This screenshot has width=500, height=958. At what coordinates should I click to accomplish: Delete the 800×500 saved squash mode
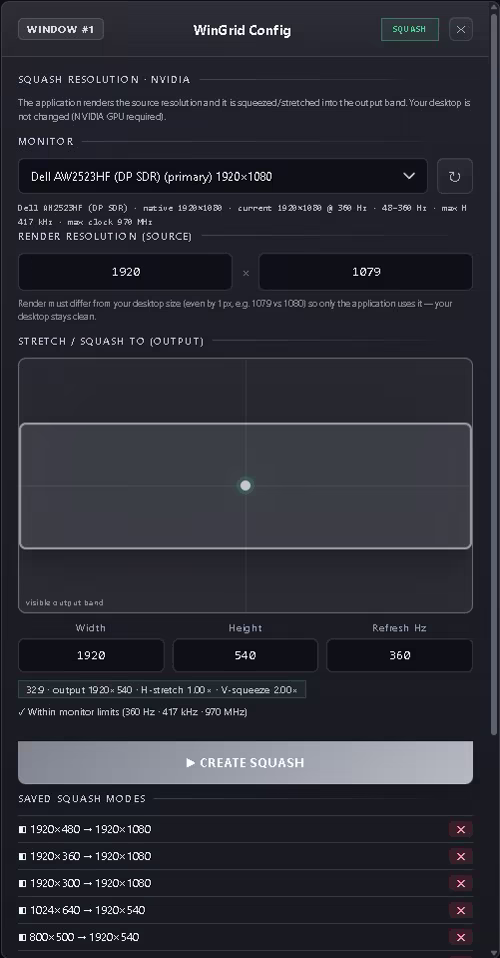[461, 937]
